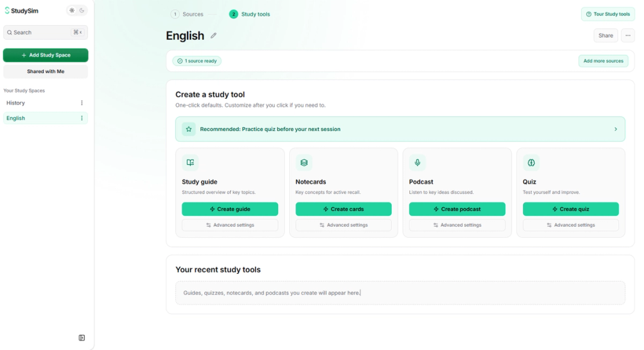644x350 pixels.
Task: Click the Podcast microphone icon
Action: pos(418,162)
